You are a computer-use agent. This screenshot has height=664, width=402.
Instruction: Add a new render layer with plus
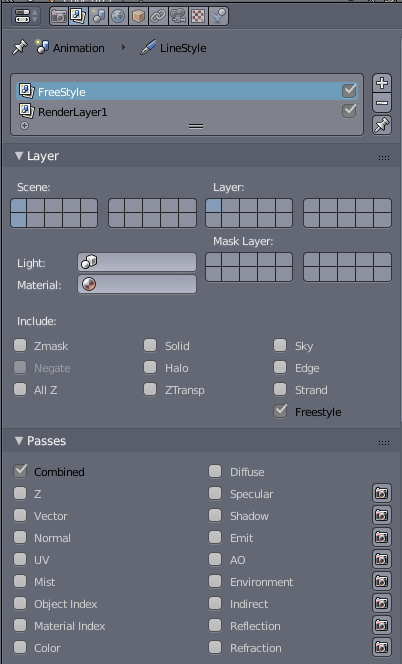click(382, 83)
